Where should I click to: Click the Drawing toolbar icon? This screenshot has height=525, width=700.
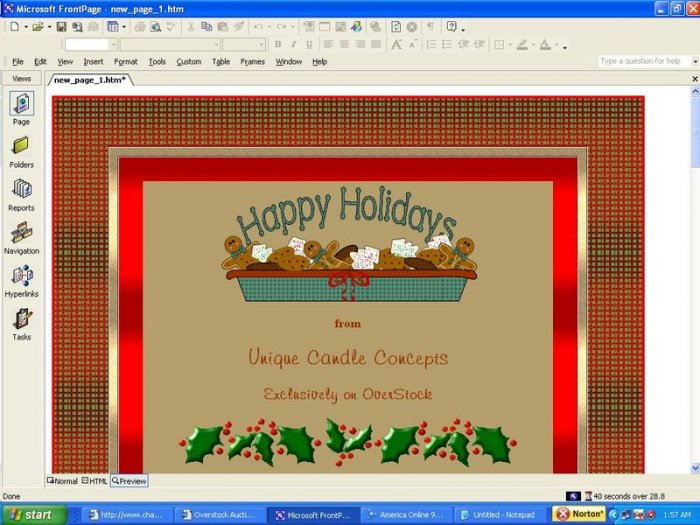356,27
